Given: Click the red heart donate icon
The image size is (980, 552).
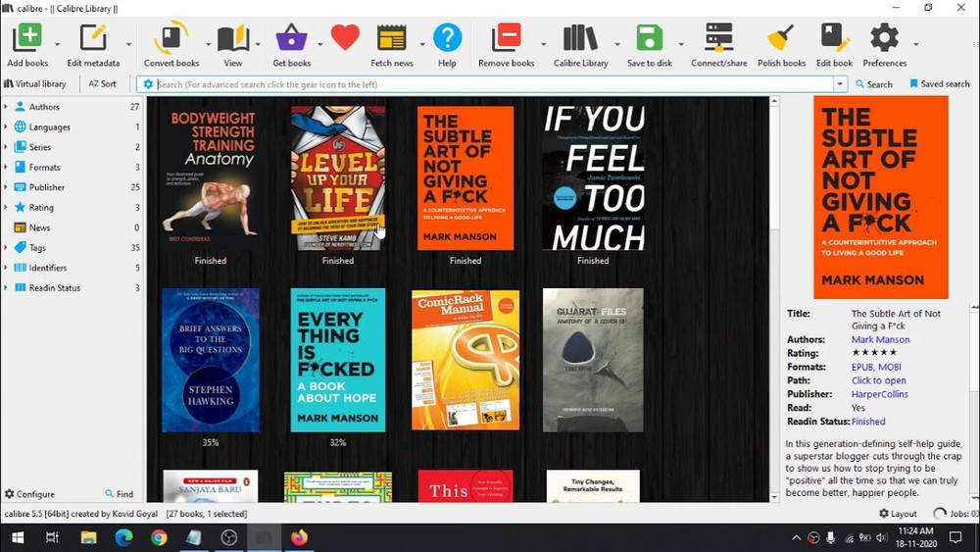Looking at the screenshot, I should pyautogui.click(x=345, y=38).
